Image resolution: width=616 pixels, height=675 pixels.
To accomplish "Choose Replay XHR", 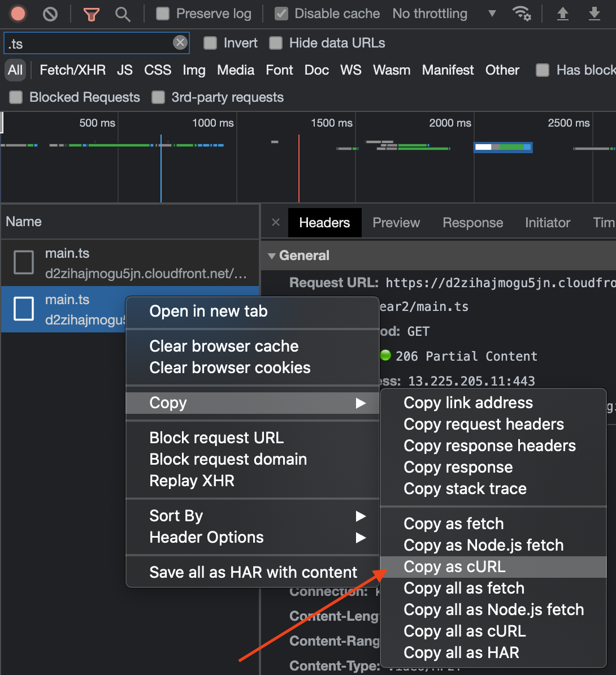I will [252, 481].
